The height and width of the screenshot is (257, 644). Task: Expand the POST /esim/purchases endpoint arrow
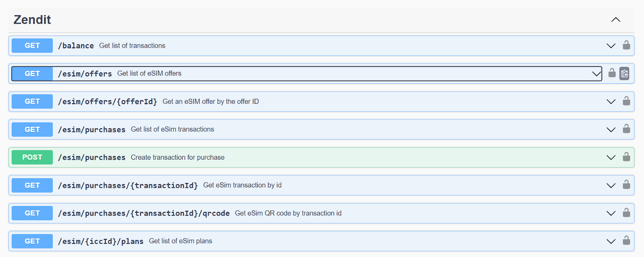pyautogui.click(x=611, y=158)
